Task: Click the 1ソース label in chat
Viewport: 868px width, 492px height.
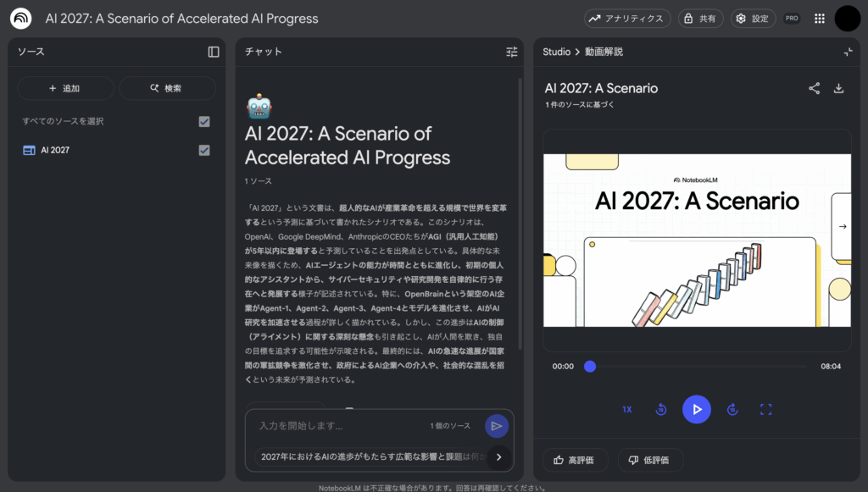Action: (259, 181)
